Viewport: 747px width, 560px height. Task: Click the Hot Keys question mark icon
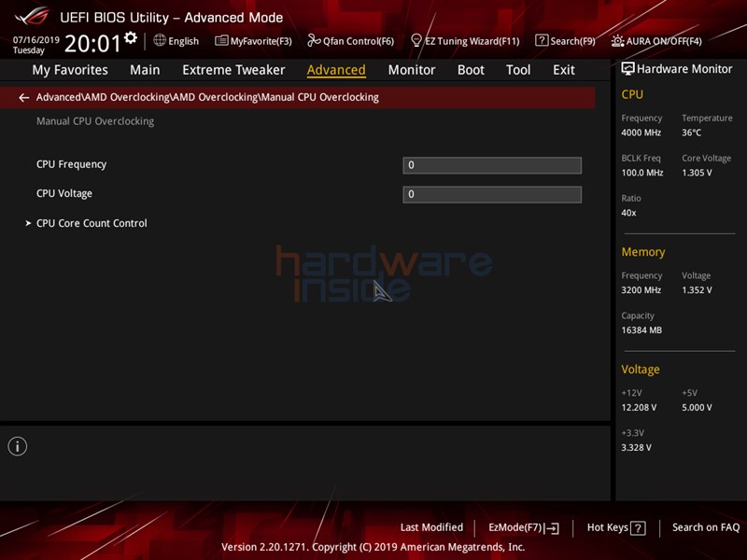point(638,528)
